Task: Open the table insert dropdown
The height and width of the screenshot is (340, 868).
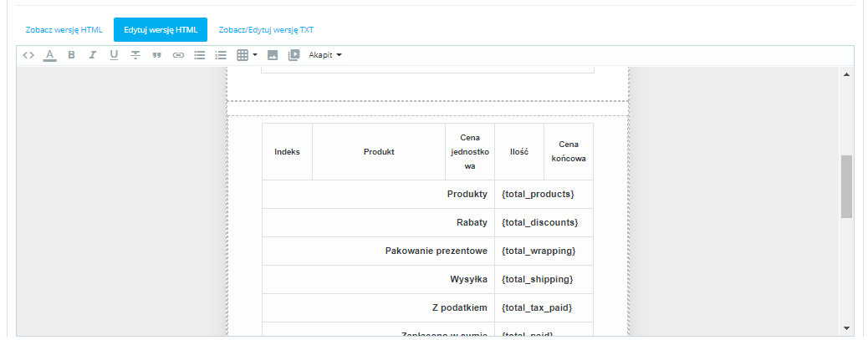Action: pos(247,55)
